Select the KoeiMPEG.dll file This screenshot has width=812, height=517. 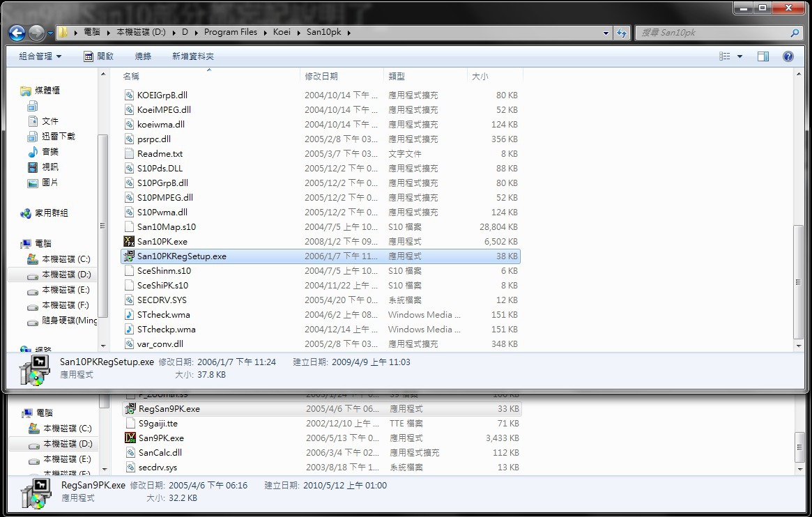(164, 109)
